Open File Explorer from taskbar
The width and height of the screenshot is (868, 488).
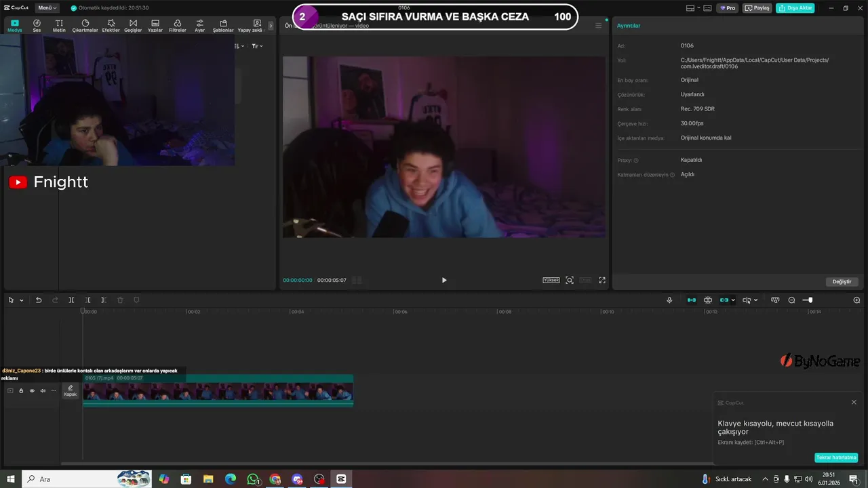208,479
